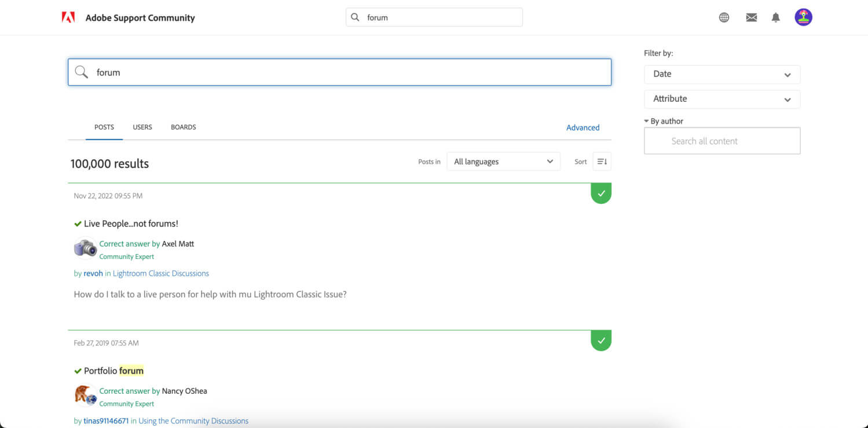Image resolution: width=868 pixels, height=428 pixels.
Task: Click the live person question snippet text
Action: [x=210, y=294]
